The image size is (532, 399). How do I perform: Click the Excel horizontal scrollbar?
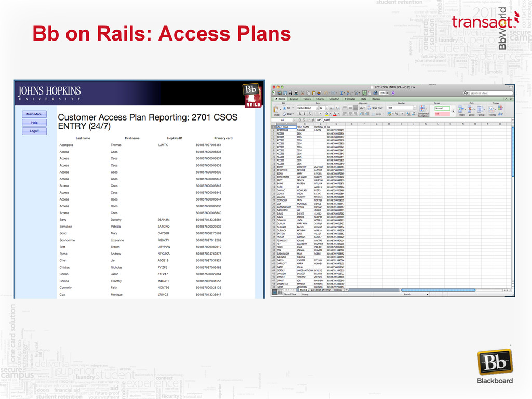click(438, 290)
